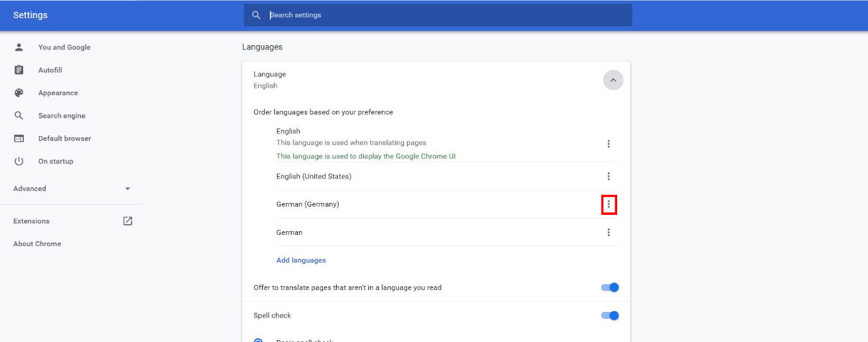The width and height of the screenshot is (868, 342).
Task: Open three-dot menu beside German
Action: [x=608, y=232]
